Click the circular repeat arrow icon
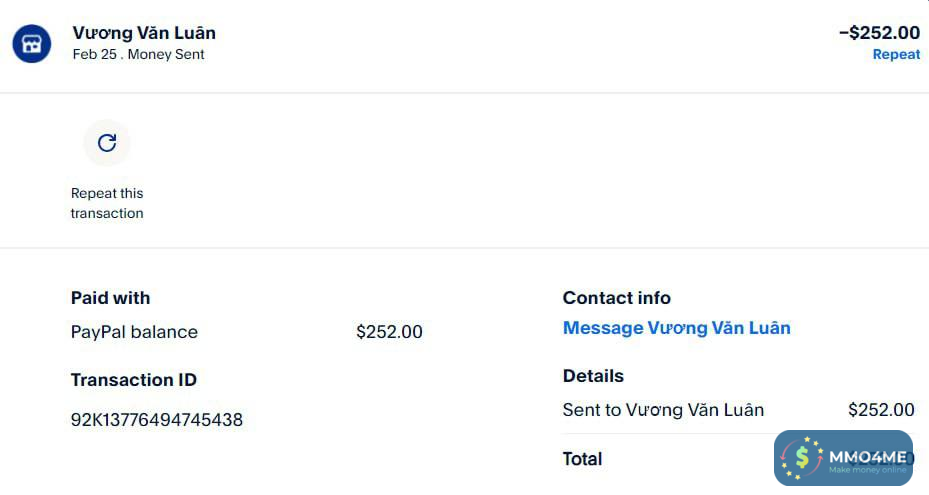The image size is (929, 495). coord(107,143)
